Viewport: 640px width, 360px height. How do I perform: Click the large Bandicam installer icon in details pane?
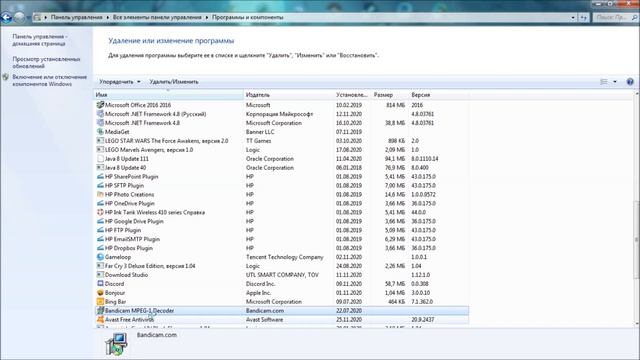click(x=116, y=344)
